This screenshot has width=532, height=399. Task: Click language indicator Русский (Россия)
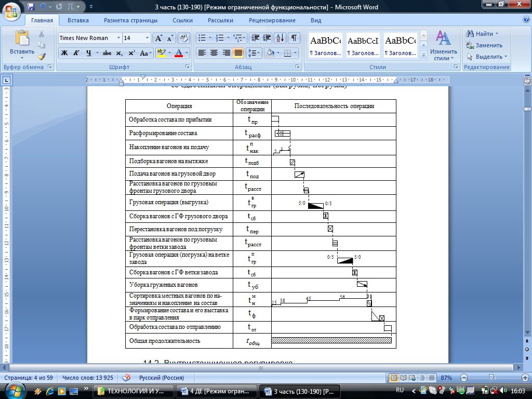tap(162, 378)
